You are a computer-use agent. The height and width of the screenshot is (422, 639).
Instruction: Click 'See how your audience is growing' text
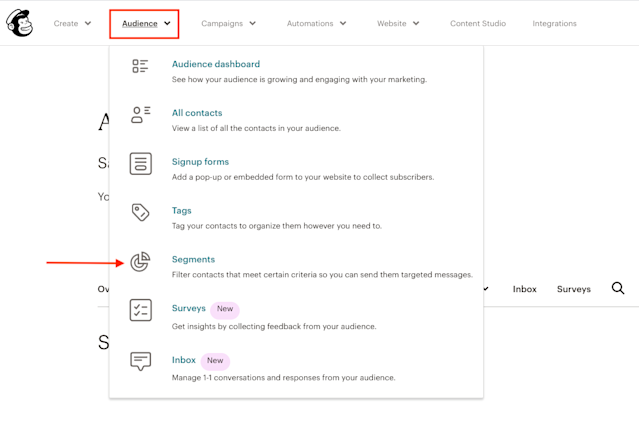[x=299, y=79]
